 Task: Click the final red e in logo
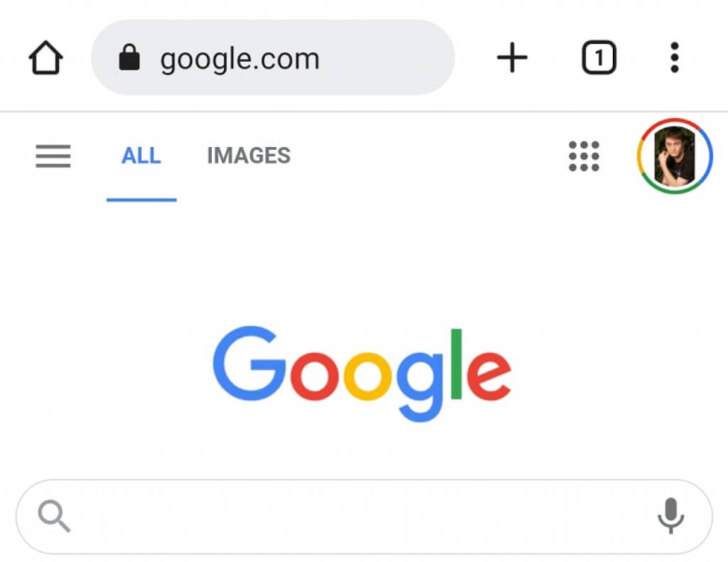tap(489, 375)
